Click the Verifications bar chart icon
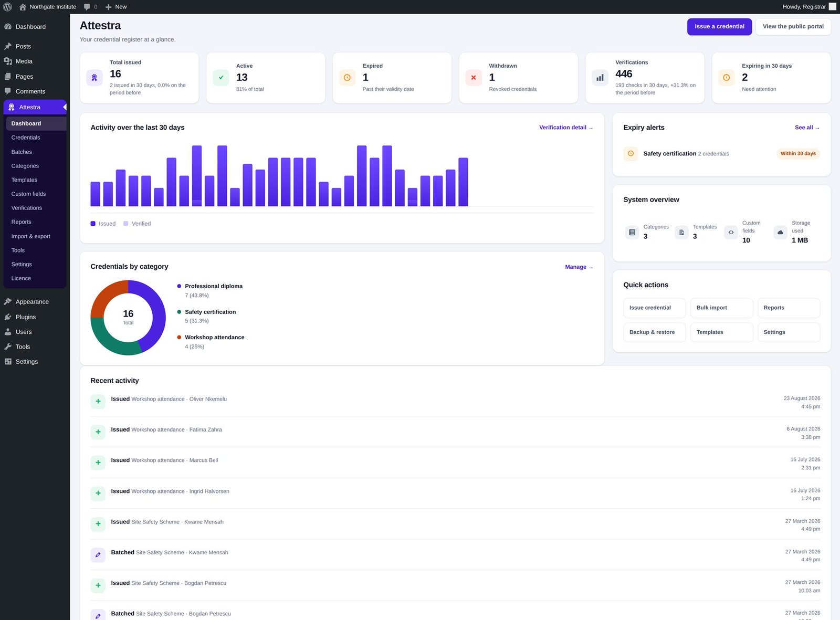The width and height of the screenshot is (840, 620). pos(600,78)
